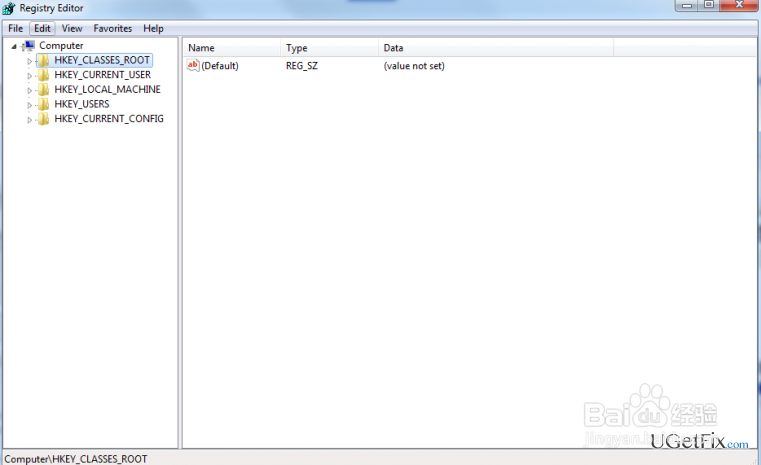Select HKEY_CLASSES_ROOT in the tree

(x=102, y=60)
